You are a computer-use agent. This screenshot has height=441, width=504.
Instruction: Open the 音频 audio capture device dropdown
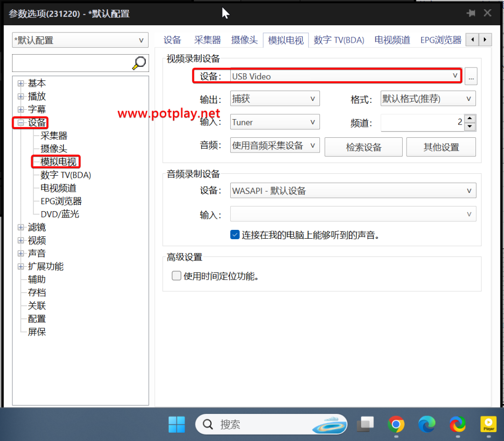[275, 145]
